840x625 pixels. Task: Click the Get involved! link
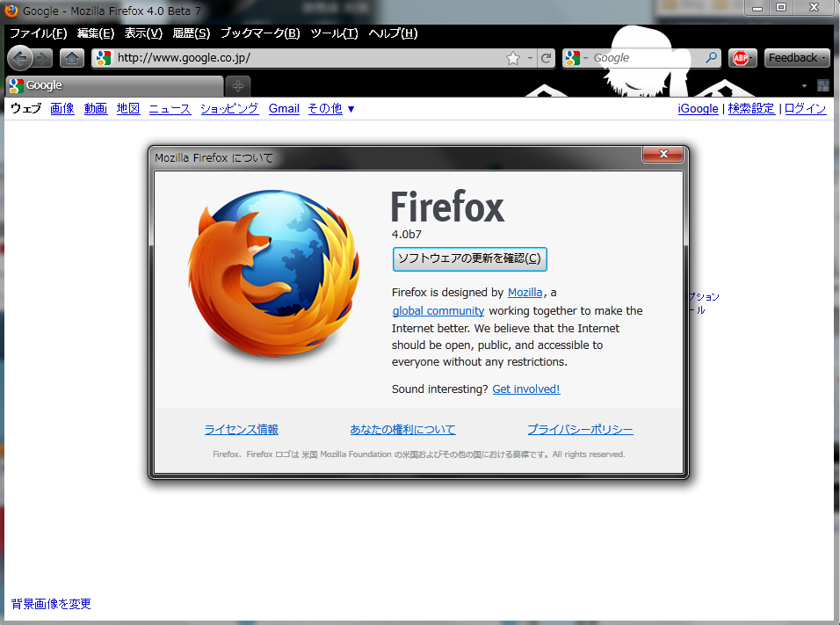(x=526, y=389)
